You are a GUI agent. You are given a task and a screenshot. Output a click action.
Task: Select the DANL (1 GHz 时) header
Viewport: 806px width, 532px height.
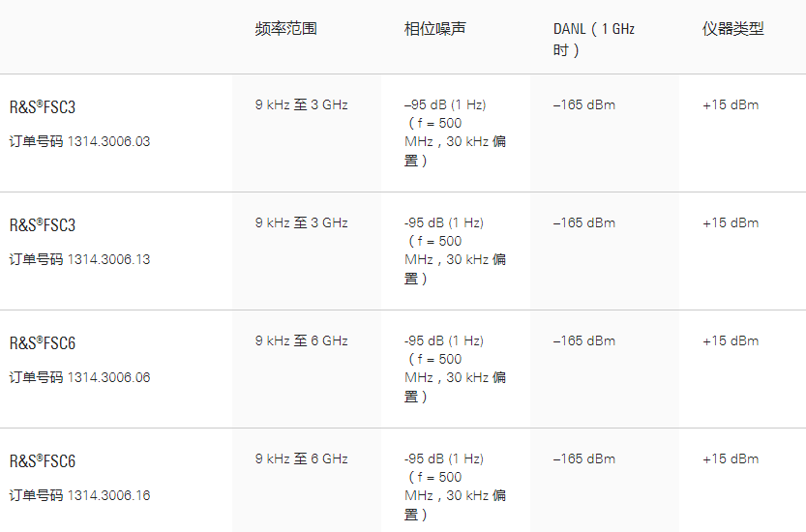coord(593,39)
